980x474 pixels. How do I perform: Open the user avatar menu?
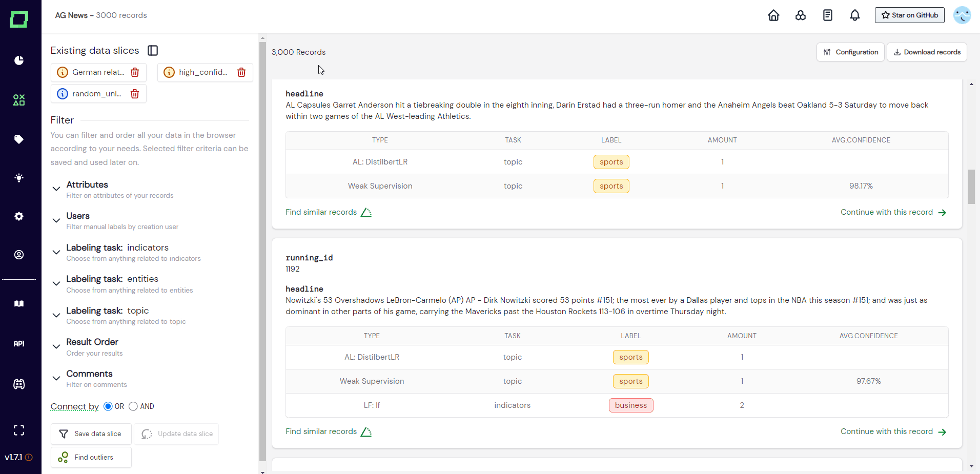(962, 15)
